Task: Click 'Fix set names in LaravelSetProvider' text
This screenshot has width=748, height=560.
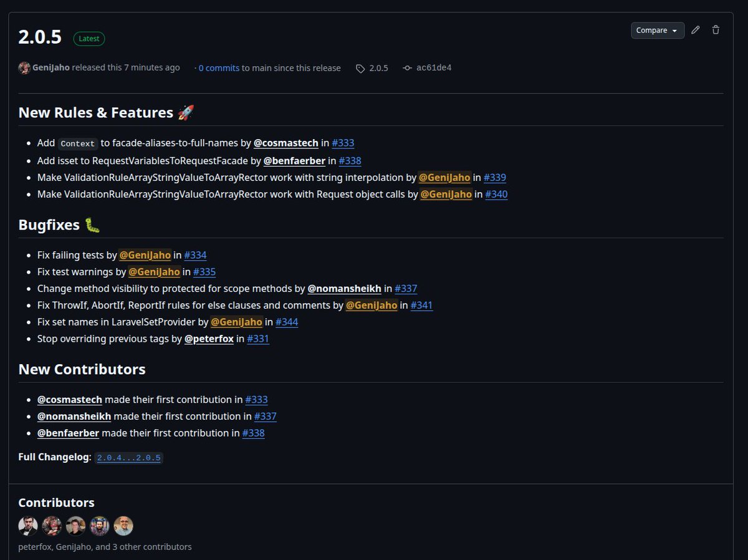Action: coord(116,322)
